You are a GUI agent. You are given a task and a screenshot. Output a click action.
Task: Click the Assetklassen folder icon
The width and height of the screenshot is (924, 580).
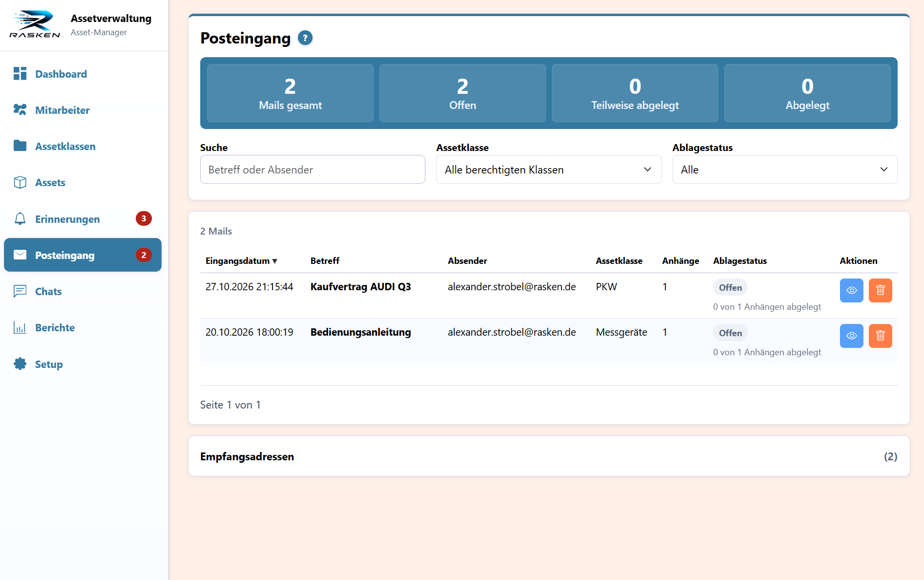coord(20,146)
